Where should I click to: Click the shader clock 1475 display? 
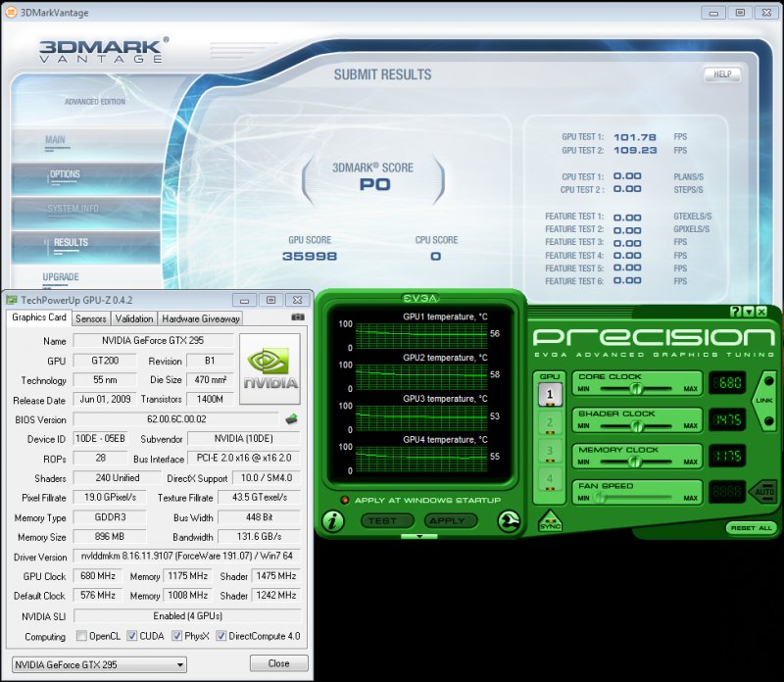pyautogui.click(x=727, y=420)
